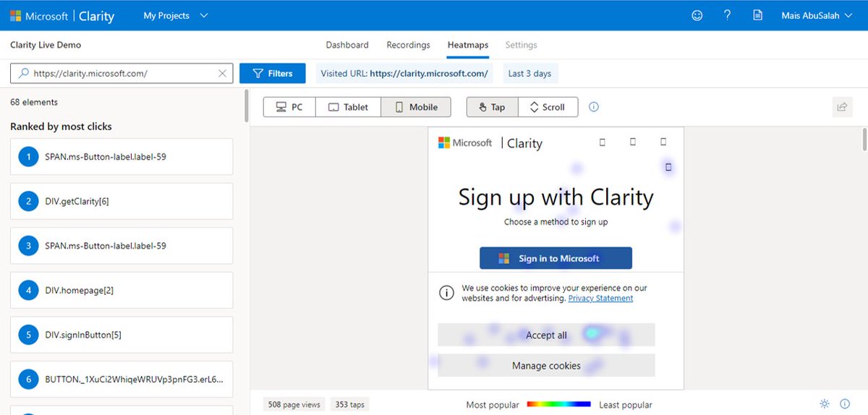Click the heatmap preview vertical scrollbar
Viewport: 868px width, 415px height.
[864, 139]
